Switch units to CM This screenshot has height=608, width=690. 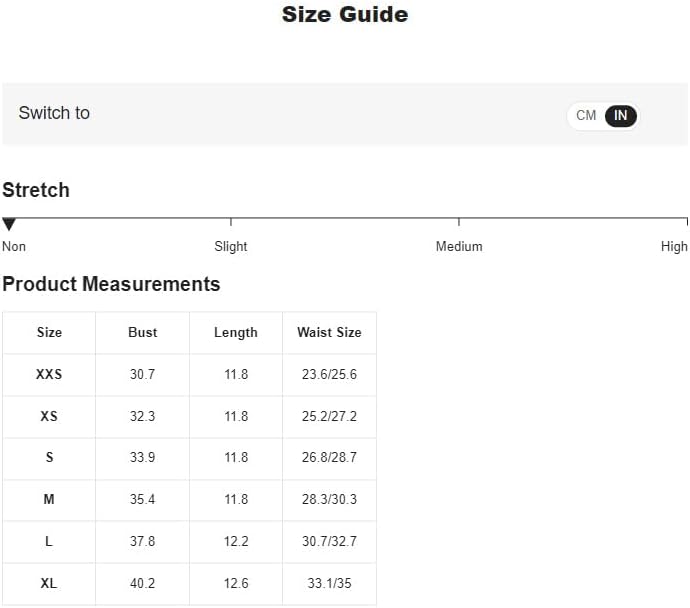pyautogui.click(x=586, y=116)
